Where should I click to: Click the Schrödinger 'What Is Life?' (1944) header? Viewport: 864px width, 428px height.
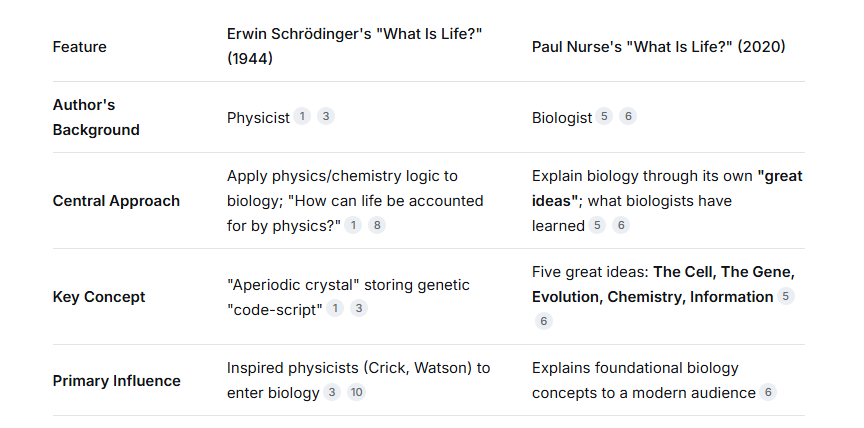354,46
